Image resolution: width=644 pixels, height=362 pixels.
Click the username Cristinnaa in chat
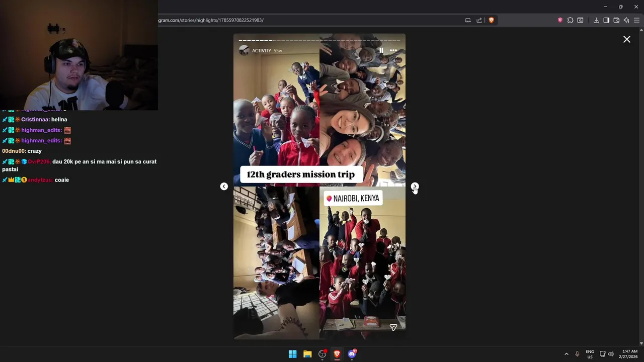pyautogui.click(x=35, y=120)
